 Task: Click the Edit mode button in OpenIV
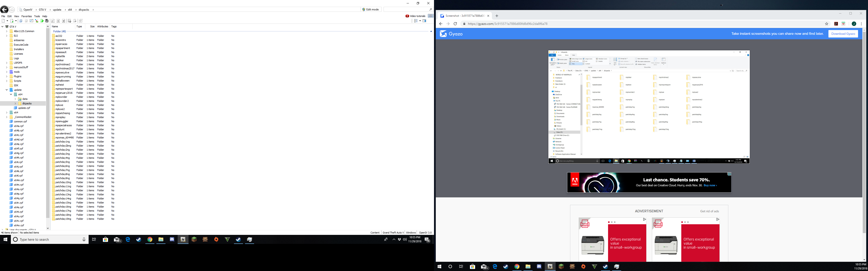tap(371, 9)
